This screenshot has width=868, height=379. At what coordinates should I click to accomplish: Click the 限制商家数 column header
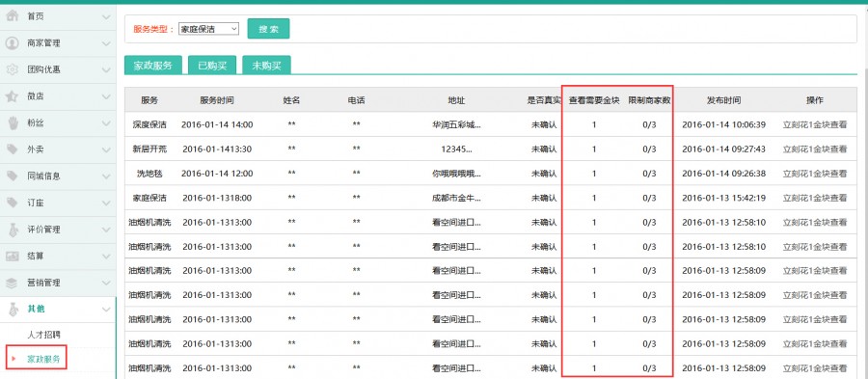[x=649, y=100]
